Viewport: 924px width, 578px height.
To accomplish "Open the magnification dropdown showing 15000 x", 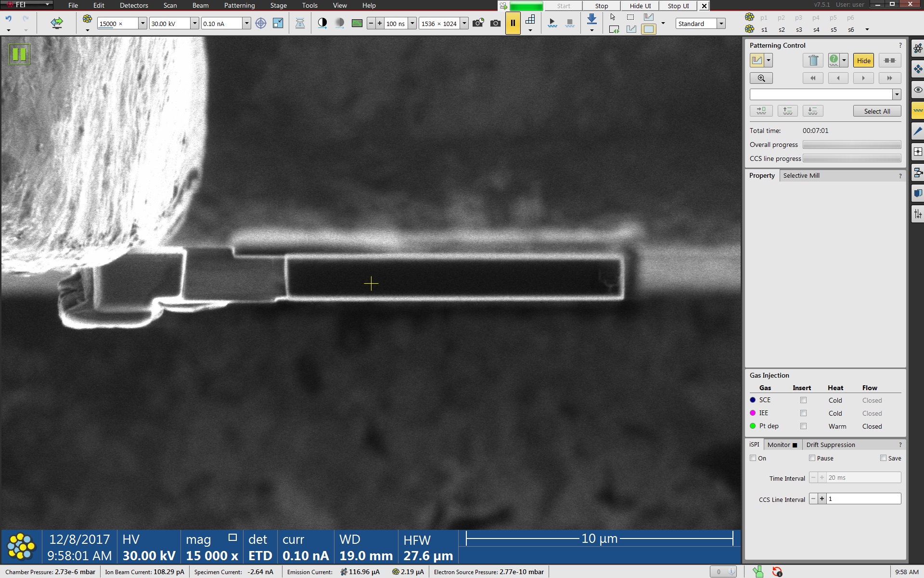I will pos(142,24).
